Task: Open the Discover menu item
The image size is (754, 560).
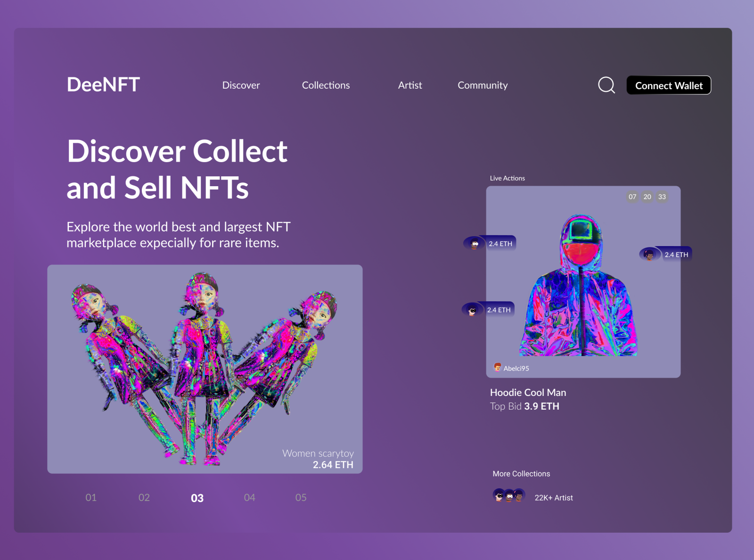Action: [x=241, y=85]
